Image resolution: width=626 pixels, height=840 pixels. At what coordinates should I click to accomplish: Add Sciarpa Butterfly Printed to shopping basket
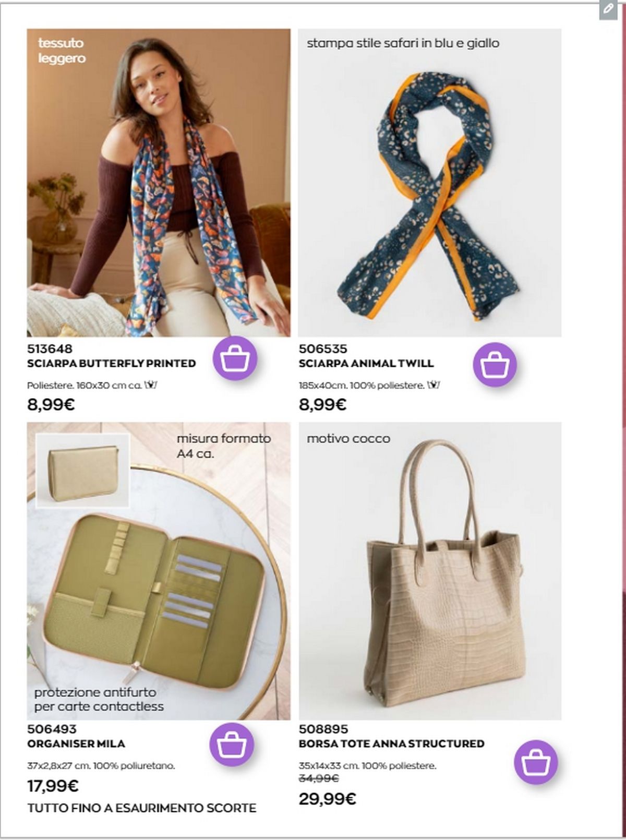235,358
